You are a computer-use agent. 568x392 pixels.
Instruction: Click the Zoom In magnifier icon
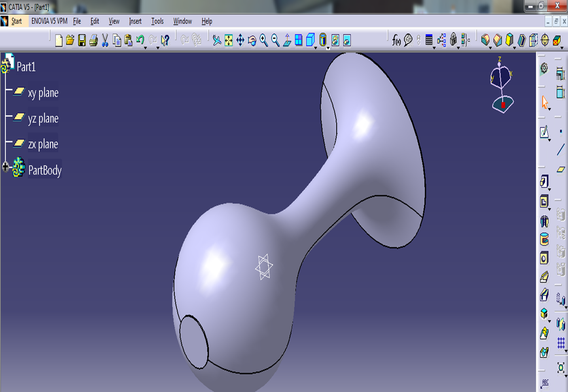[x=264, y=40]
